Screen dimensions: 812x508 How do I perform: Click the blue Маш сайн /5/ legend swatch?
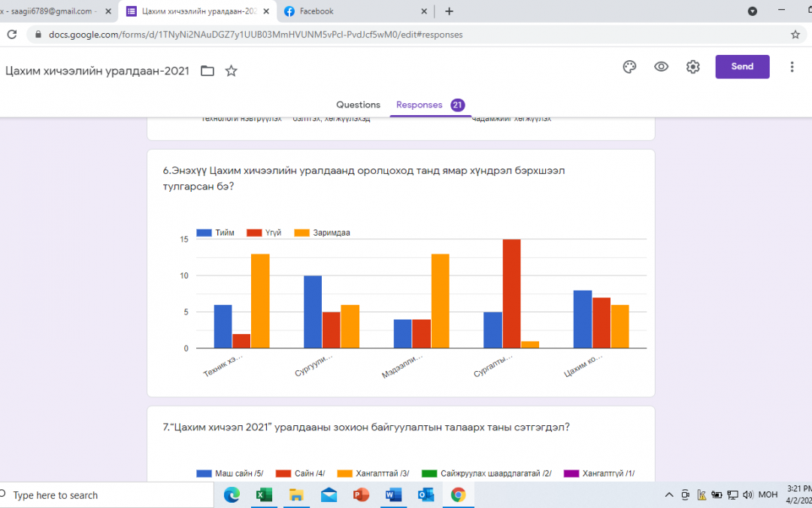coord(204,473)
